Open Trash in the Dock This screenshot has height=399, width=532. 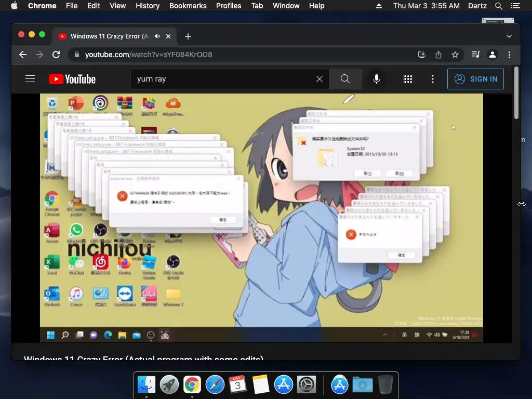pos(385,385)
